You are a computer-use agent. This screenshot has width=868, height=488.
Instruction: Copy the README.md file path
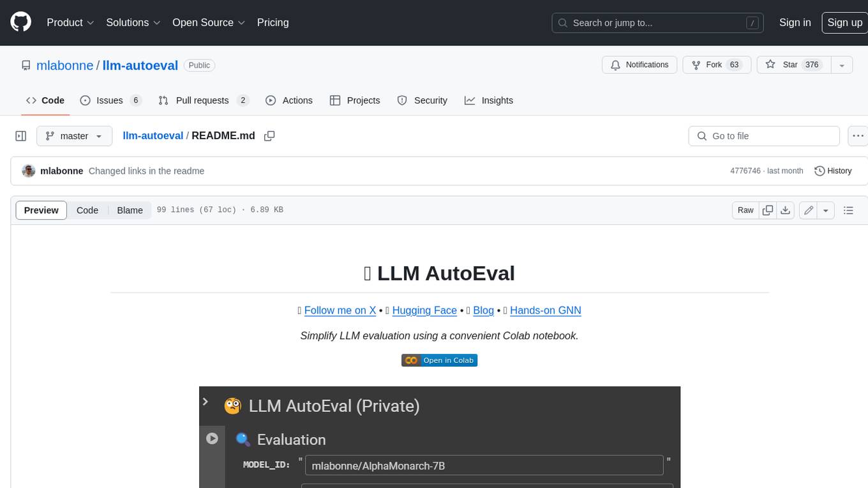pos(269,136)
